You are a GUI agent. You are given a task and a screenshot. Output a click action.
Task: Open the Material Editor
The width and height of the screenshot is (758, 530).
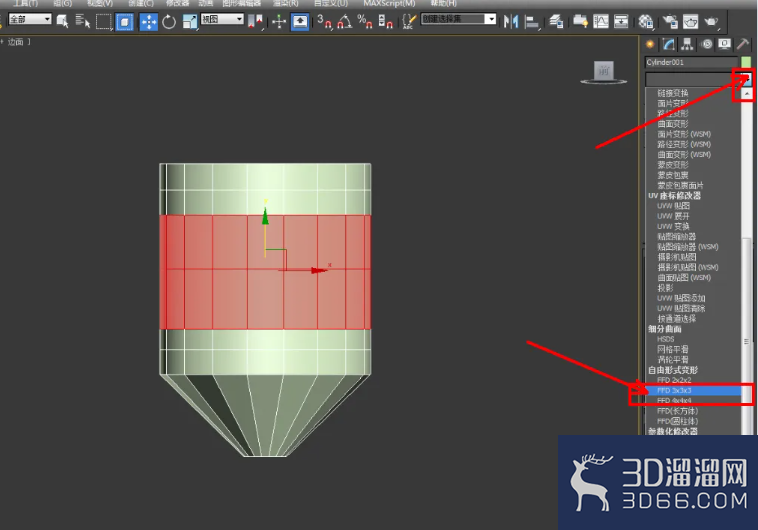[645, 21]
